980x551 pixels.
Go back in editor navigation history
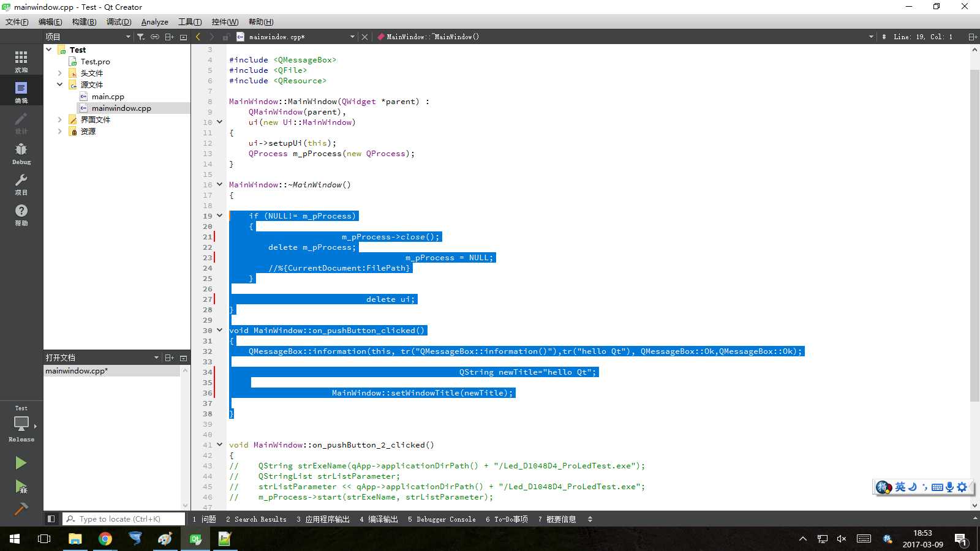coord(198,37)
